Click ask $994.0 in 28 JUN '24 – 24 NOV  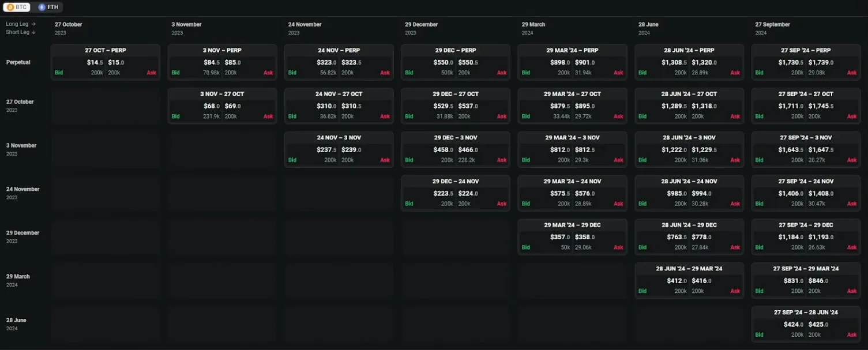pos(701,194)
